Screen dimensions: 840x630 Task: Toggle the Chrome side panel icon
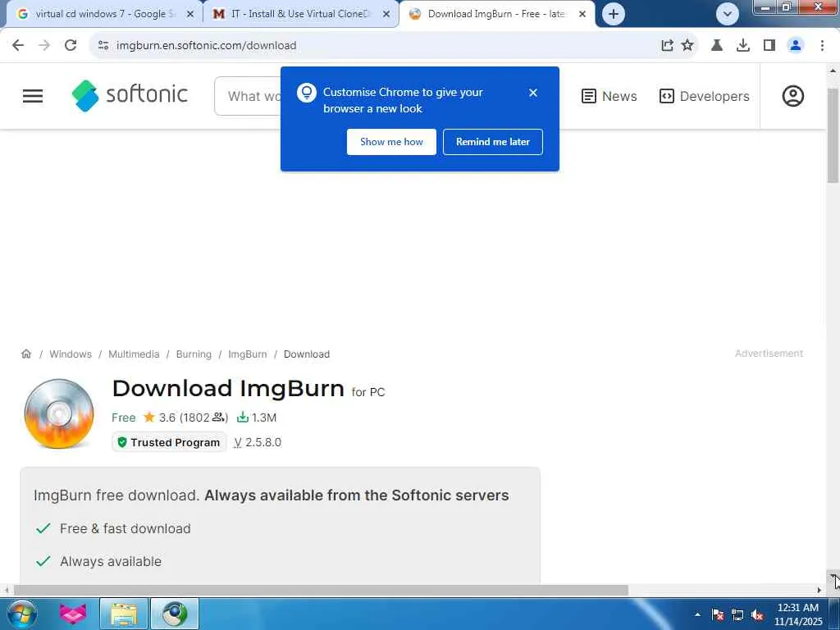pos(769,46)
